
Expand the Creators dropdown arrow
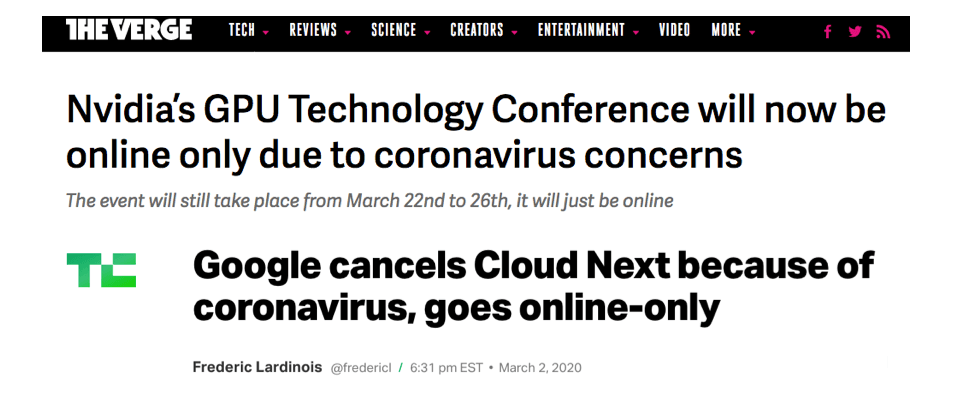click(514, 32)
